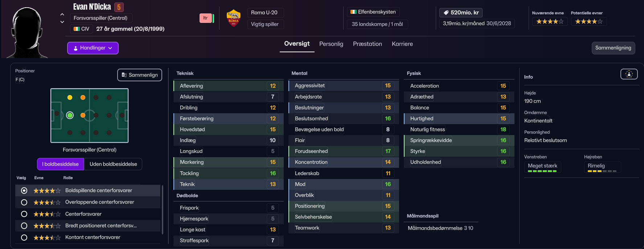Click the AS Roma club badge

tap(233, 18)
